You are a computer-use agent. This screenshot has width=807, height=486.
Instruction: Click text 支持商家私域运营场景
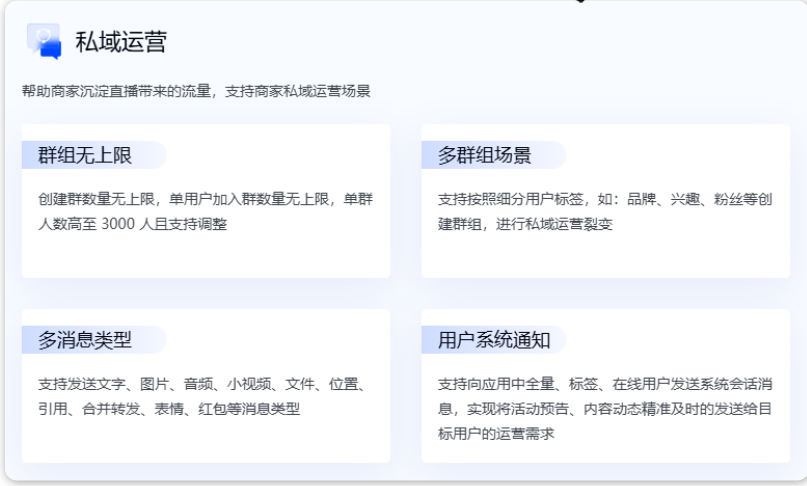(x=298, y=91)
